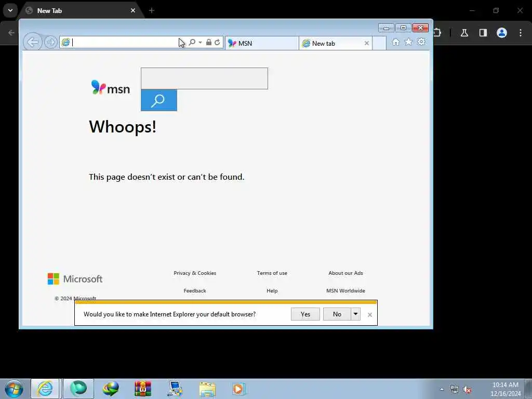
Task: Refresh the page with the reload icon
Action: click(x=217, y=43)
